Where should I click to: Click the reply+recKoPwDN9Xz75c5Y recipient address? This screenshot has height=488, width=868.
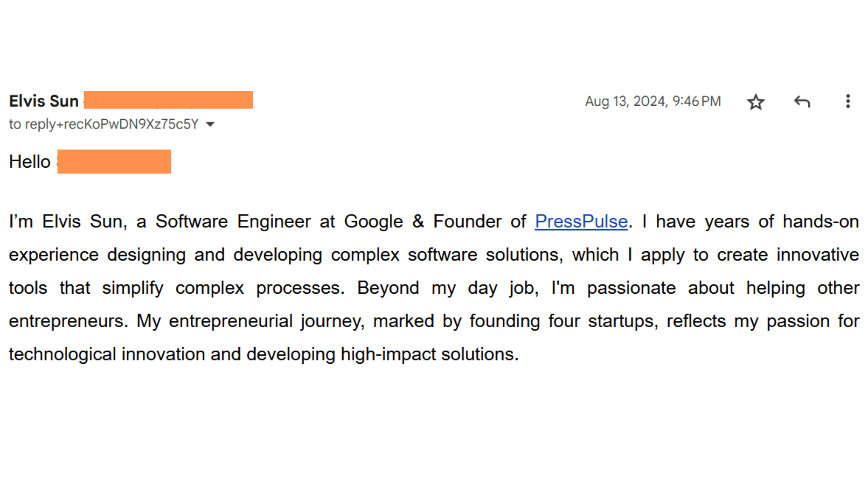(112, 124)
